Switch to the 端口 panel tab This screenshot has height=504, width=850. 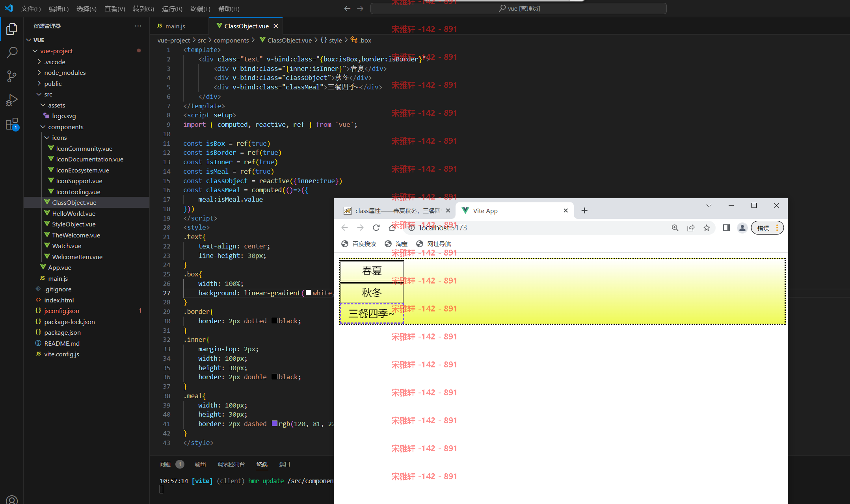click(285, 464)
